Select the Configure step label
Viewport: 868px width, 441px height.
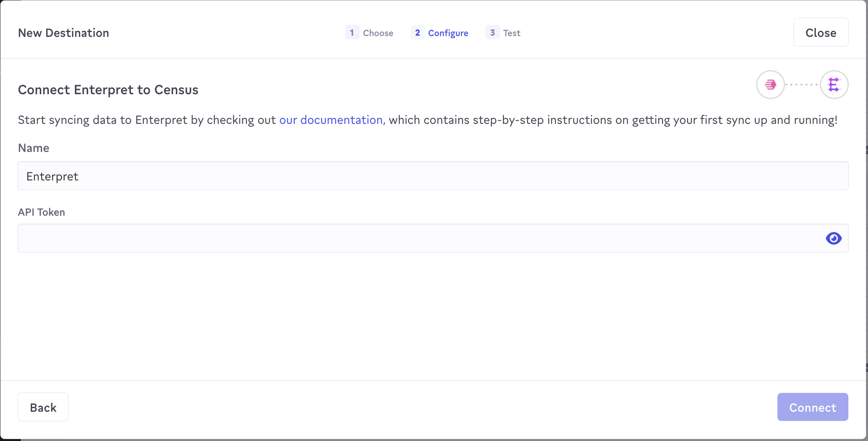click(448, 33)
